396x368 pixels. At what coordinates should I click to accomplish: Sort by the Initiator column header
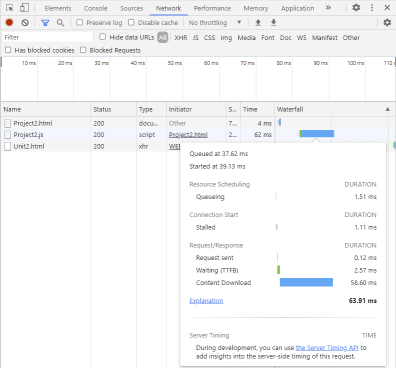(196, 109)
